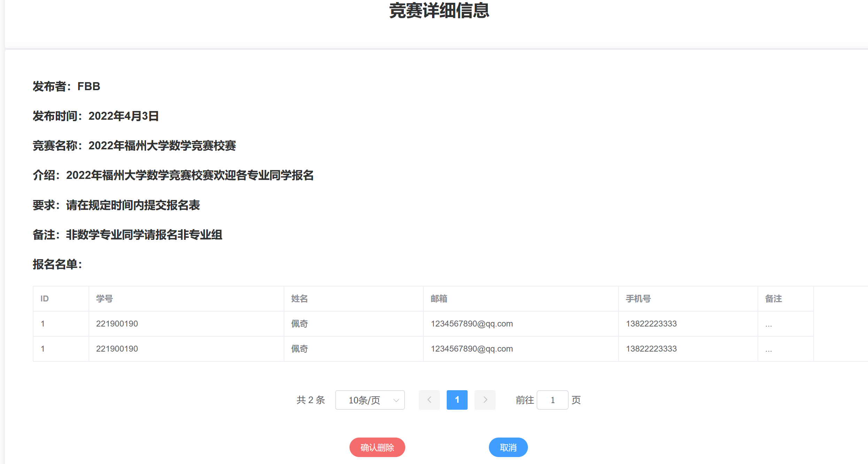The height and width of the screenshot is (464, 868).
Task: Click the blue 取消 button
Action: 508,447
